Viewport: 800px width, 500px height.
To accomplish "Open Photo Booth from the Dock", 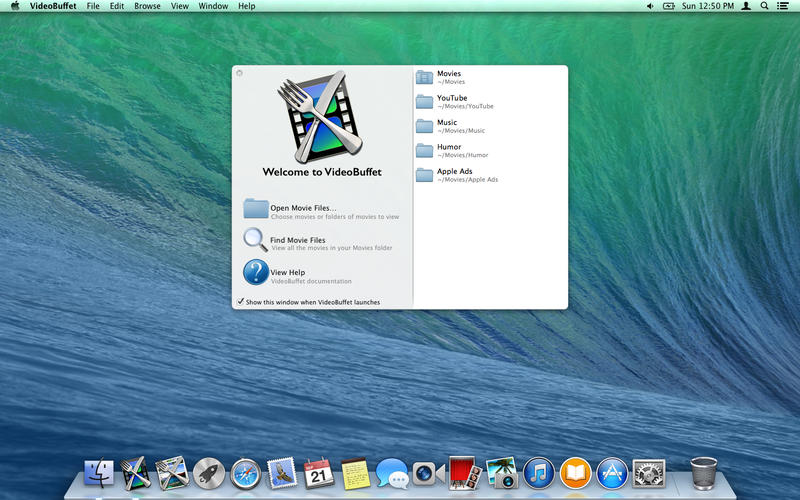I will pyautogui.click(x=464, y=473).
